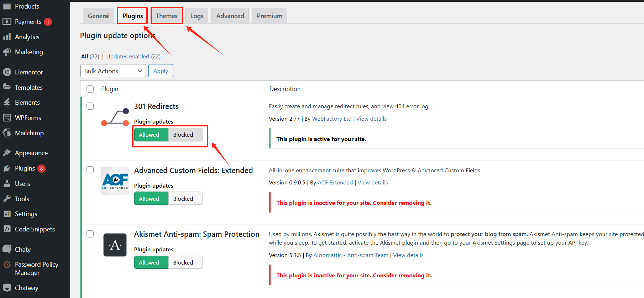Click the Mailchimp monkey icon
The height and width of the screenshot is (298, 644).
click(x=7, y=133)
